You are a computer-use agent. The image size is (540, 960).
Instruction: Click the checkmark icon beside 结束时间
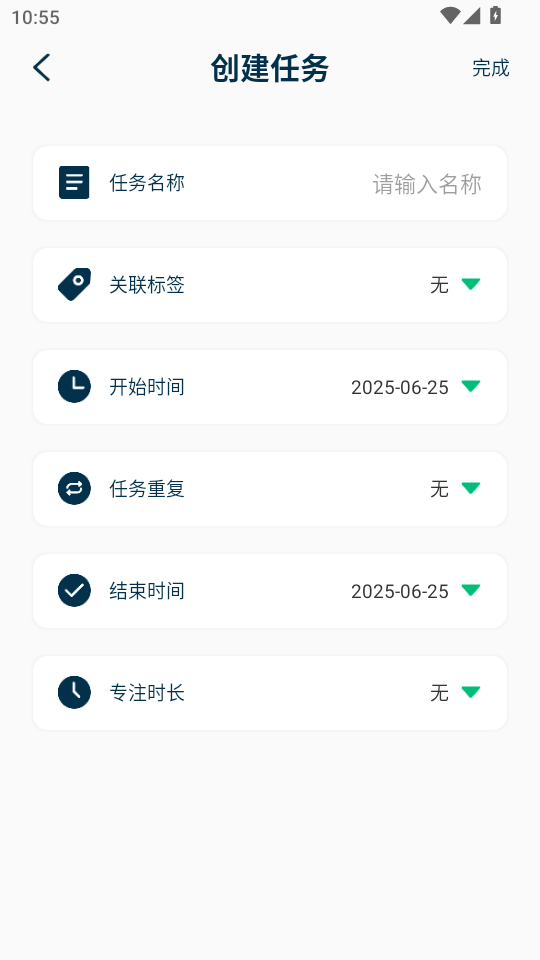[x=74, y=590]
